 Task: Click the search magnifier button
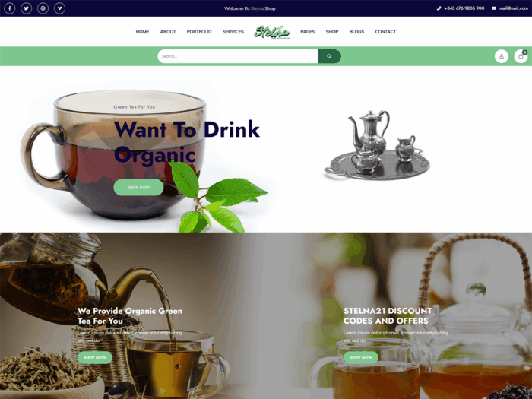(x=329, y=56)
